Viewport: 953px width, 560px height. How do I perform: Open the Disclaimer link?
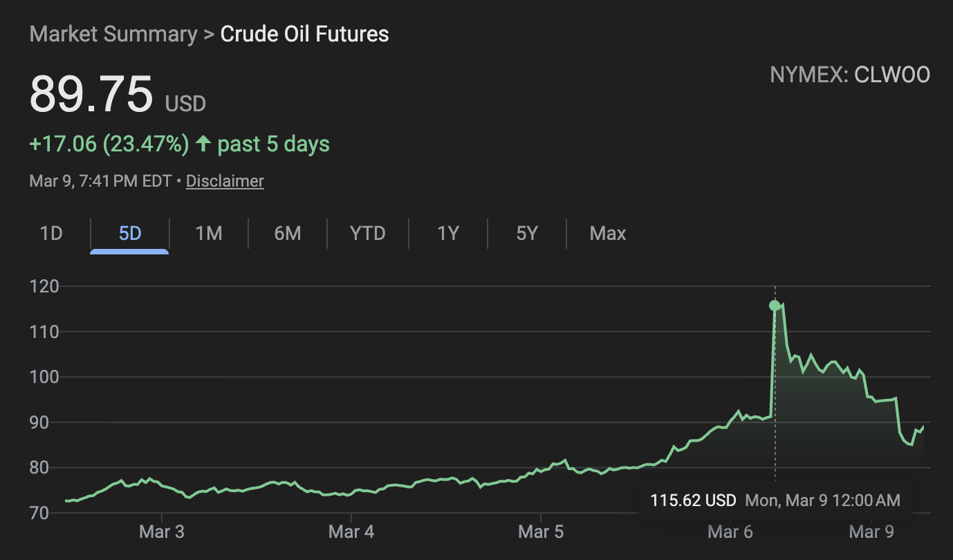point(225,181)
